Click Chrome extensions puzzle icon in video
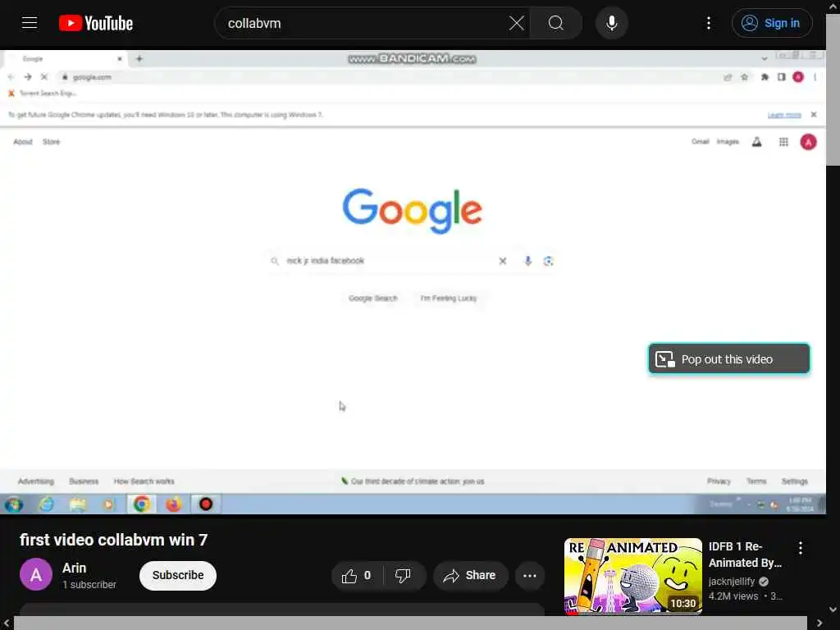The image size is (840, 630). pyautogui.click(x=765, y=77)
